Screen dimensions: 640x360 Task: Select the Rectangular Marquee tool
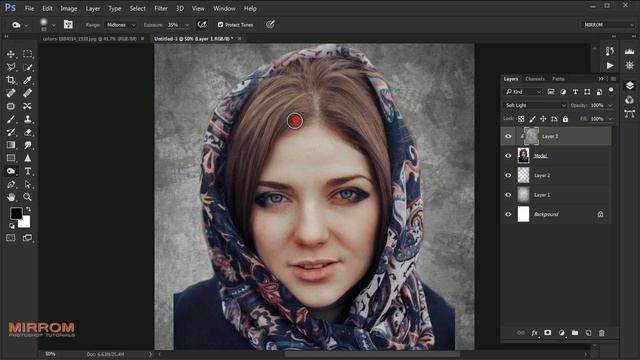pos(27,54)
